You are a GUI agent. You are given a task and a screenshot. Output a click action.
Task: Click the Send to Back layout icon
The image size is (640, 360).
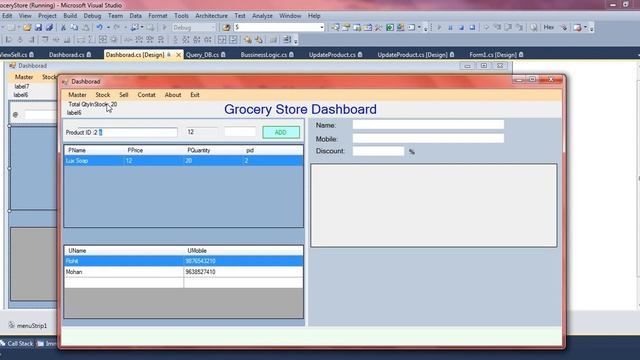tap(258, 40)
